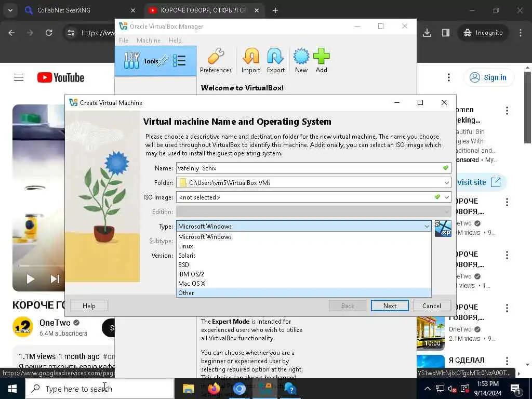Click the OneTwo channel name under video
The width and height of the screenshot is (532, 399).
(x=55, y=323)
